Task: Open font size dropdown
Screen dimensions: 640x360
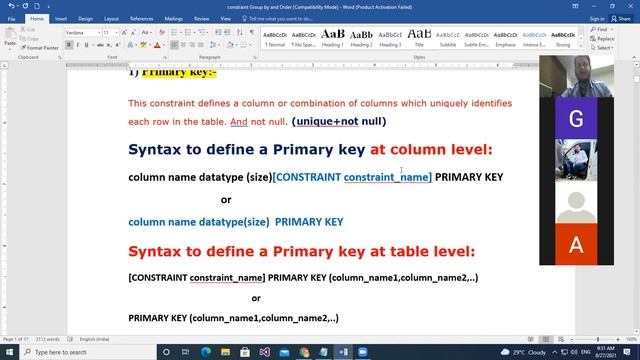Action: point(116,33)
